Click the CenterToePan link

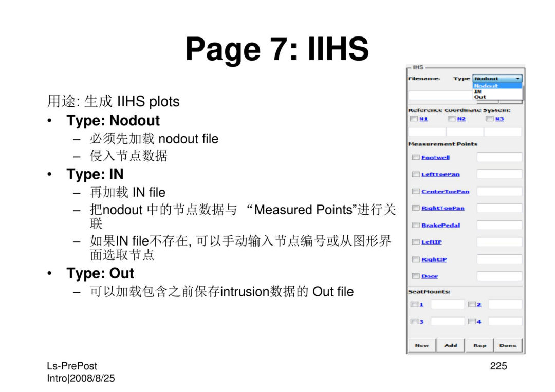(x=445, y=192)
